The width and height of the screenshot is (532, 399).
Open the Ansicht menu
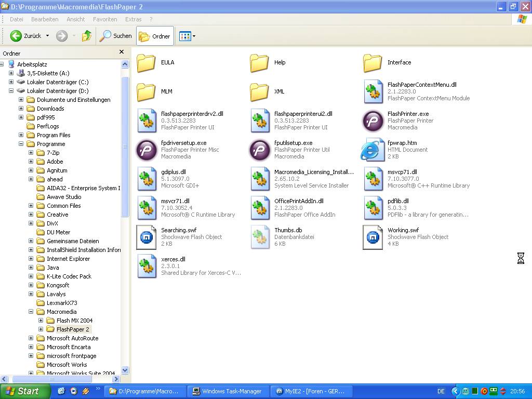76,19
